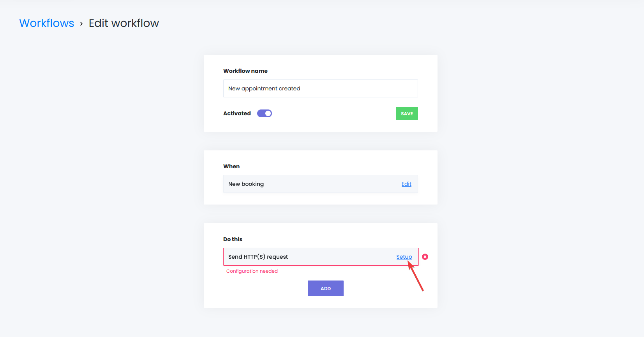Click the breadcrumb chevron after Workflows
This screenshot has width=644, height=337.
point(81,23)
